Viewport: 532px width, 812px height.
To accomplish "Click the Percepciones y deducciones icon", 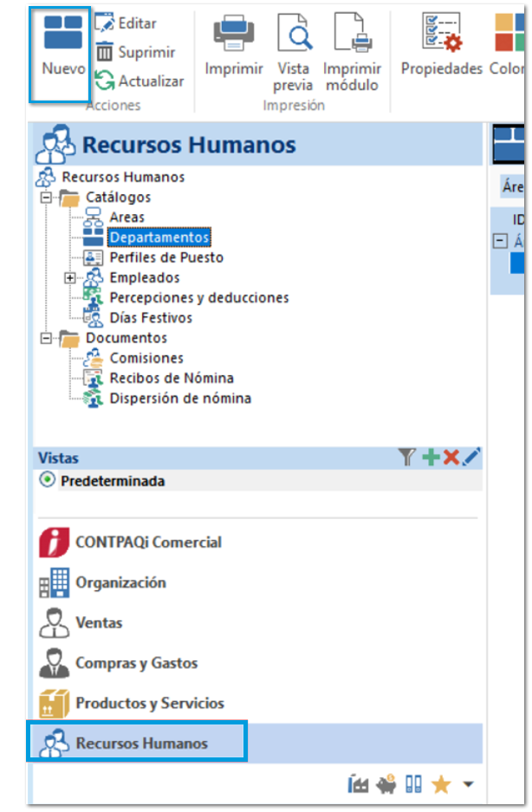I will pos(94,298).
